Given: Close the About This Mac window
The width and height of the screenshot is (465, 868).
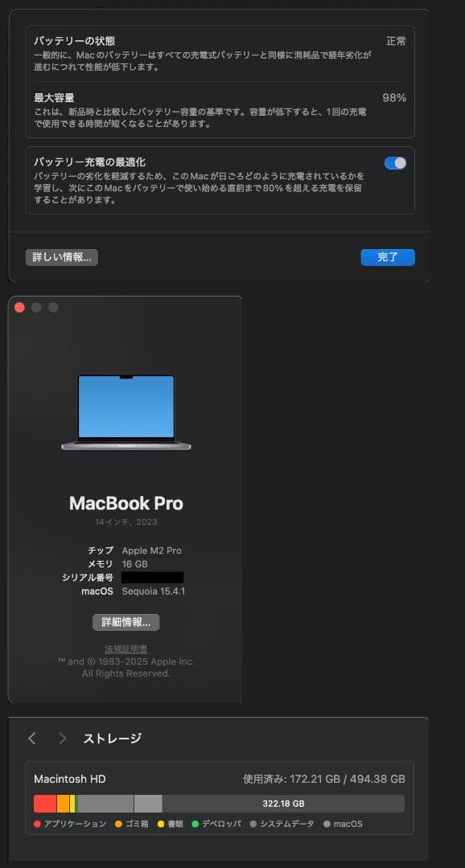Looking at the screenshot, I should 19,308.
